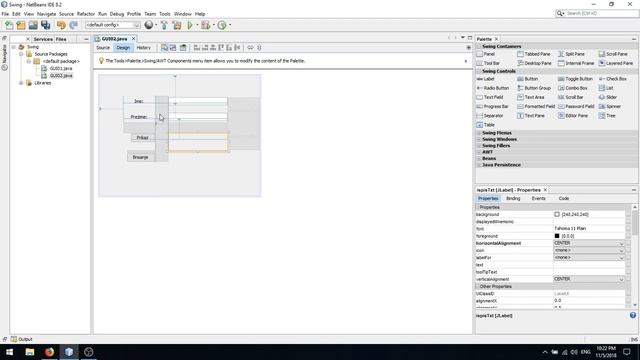The image size is (640, 360).
Task: Run the project with green play icon
Action: (190, 25)
